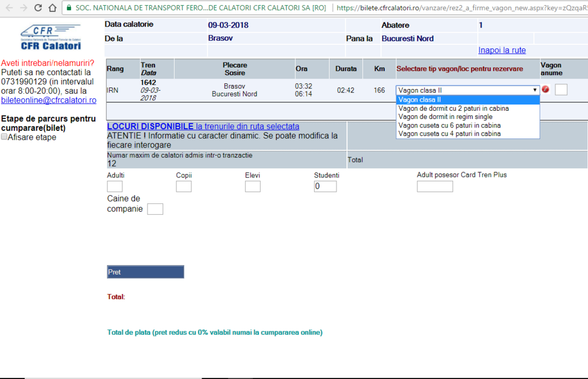The width and height of the screenshot is (588, 379).
Task: Click the Durata column header
Action: pyautogui.click(x=346, y=68)
